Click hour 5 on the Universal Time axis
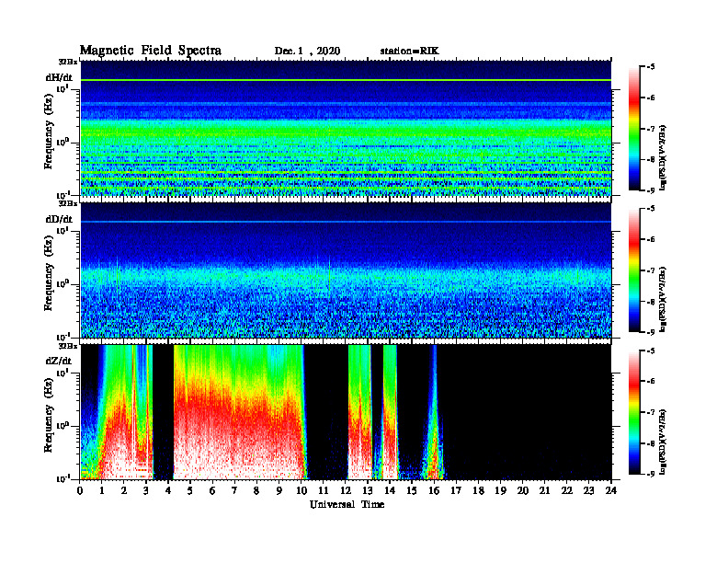 tap(190, 491)
